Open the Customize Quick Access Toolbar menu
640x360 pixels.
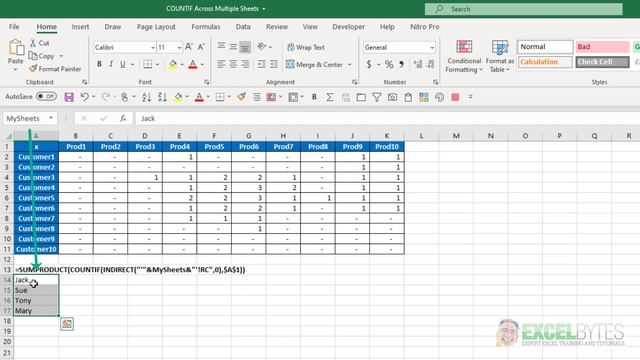[470, 97]
